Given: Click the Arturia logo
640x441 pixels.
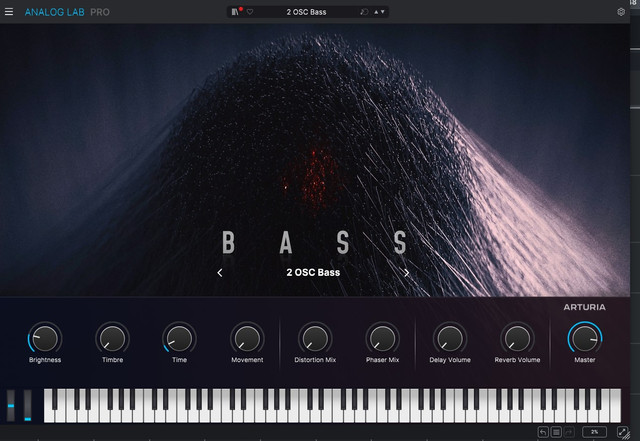Looking at the screenshot, I should [584, 307].
